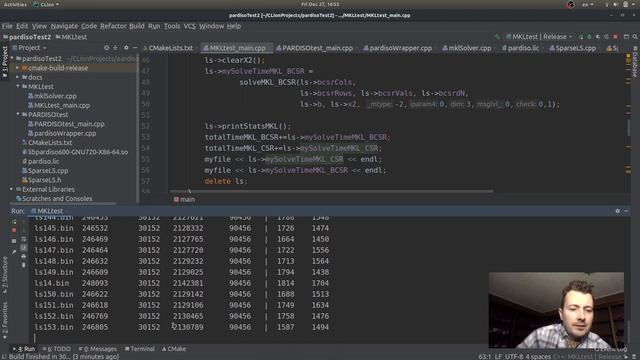
Task: Collapse the MKLtest folder arrow
Action: pyautogui.click(x=18, y=87)
